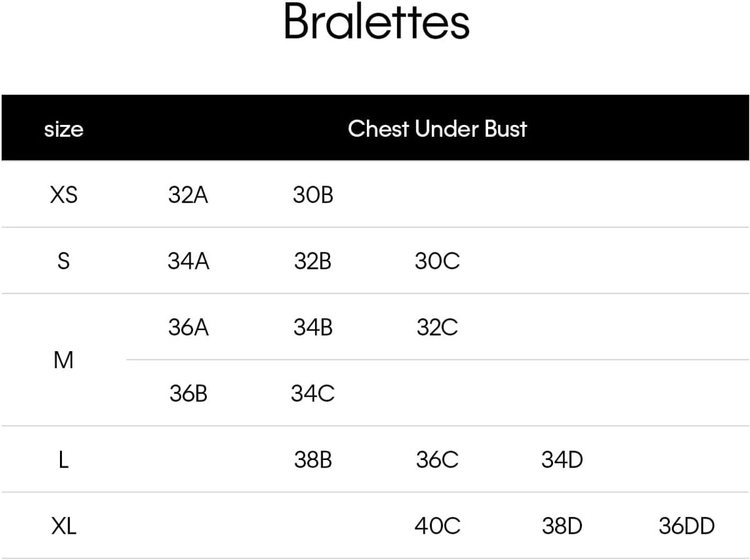Click the Chest Under Bust header

tap(437, 129)
